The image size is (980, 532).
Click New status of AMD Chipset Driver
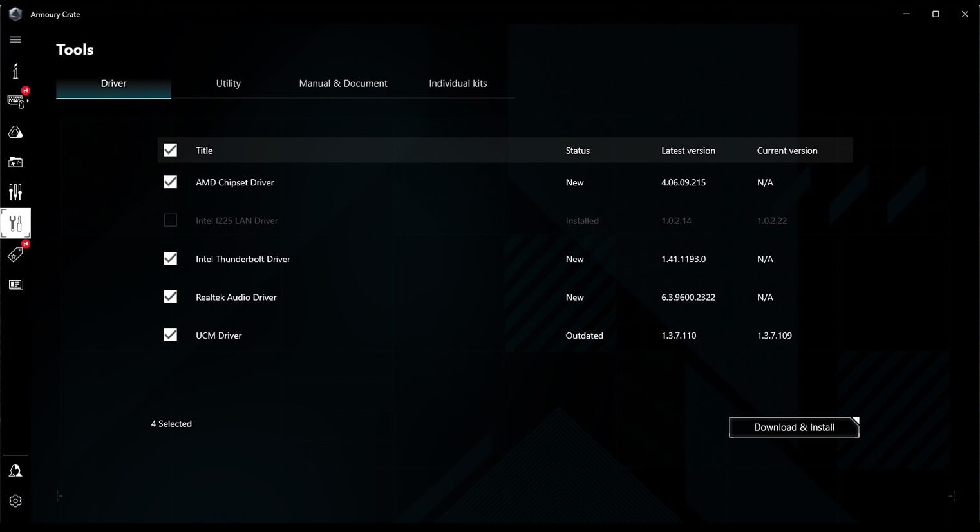tap(574, 183)
